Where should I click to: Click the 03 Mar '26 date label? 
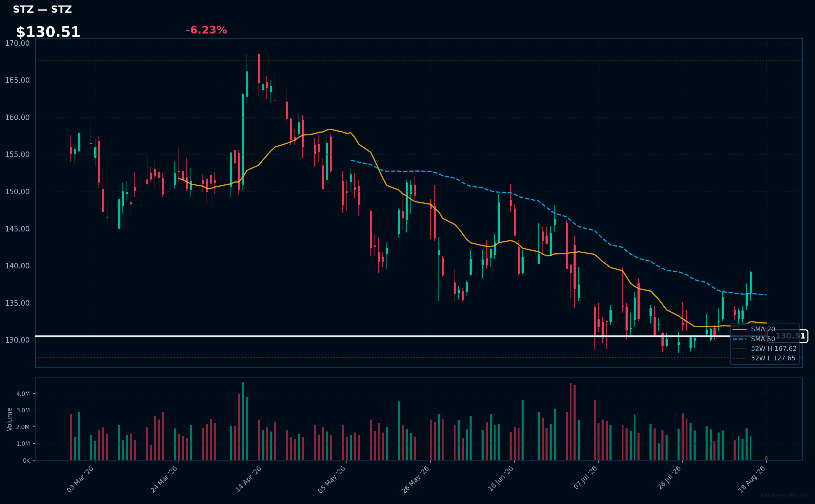pyautogui.click(x=80, y=479)
